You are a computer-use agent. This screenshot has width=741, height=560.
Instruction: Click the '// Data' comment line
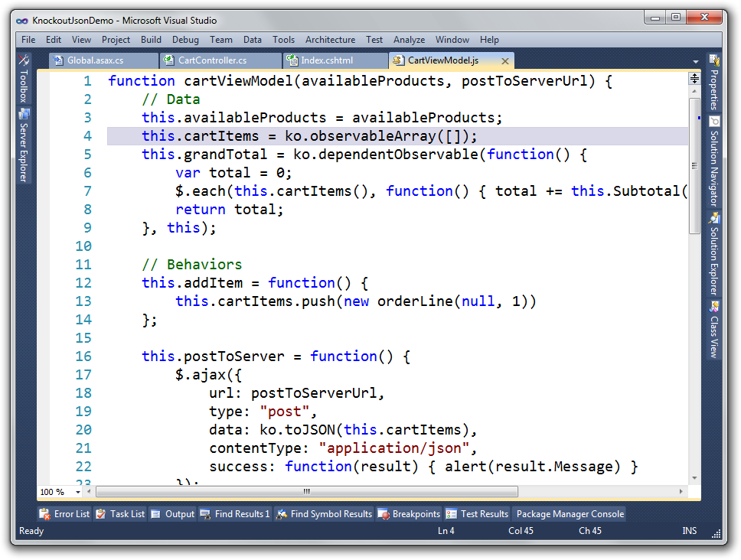(171, 99)
